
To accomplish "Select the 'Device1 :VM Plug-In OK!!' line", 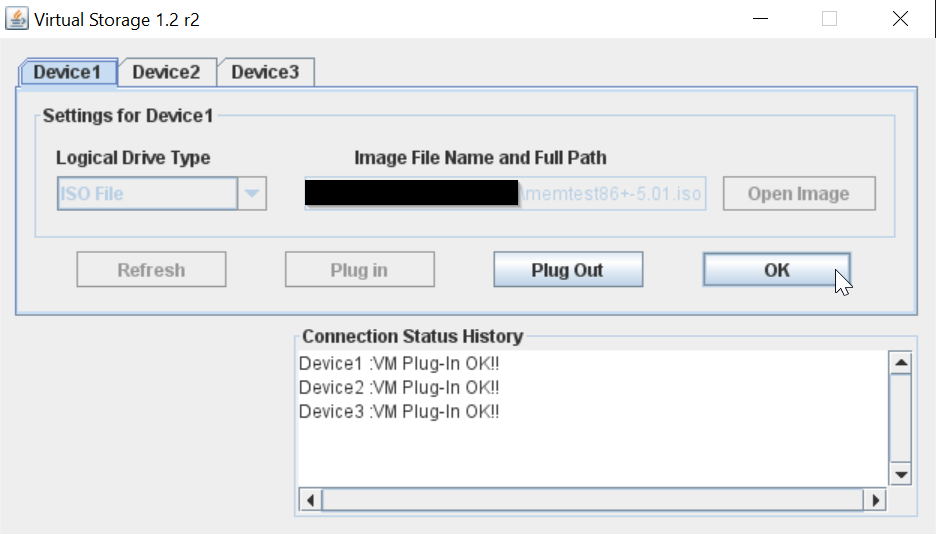I will [x=399, y=363].
